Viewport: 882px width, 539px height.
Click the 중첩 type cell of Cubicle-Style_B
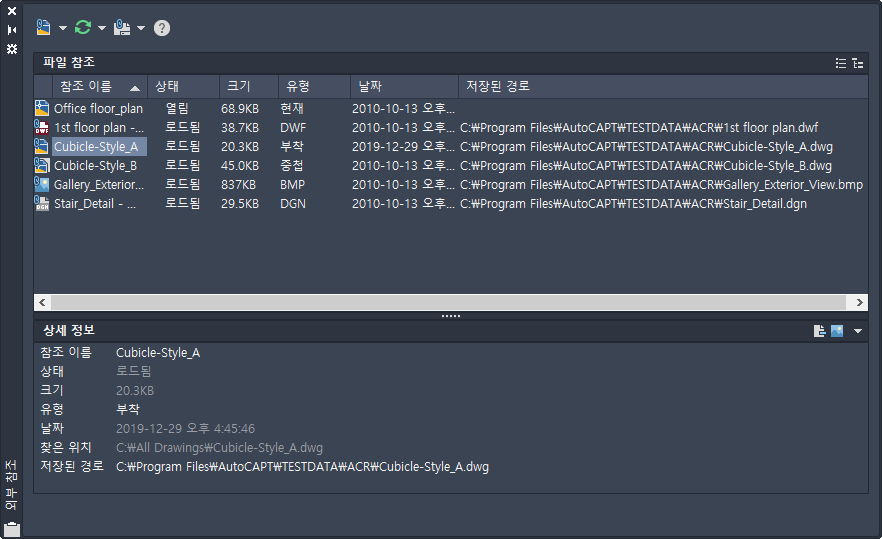tap(292, 166)
